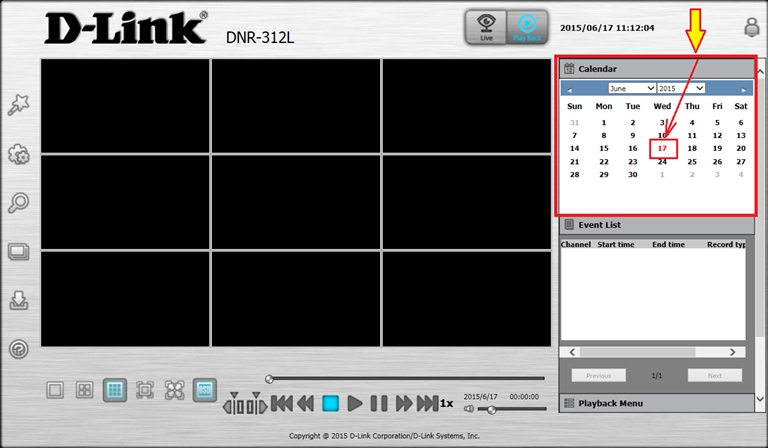Mute the playback audio speaker

469,410
